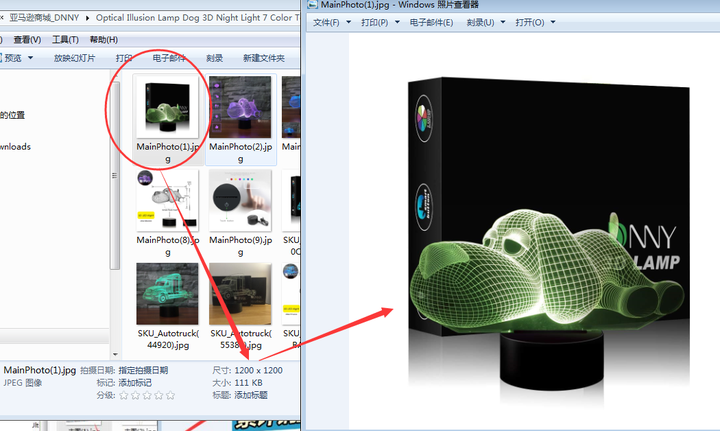Open 工具(T) menu in Explorer

click(65, 39)
